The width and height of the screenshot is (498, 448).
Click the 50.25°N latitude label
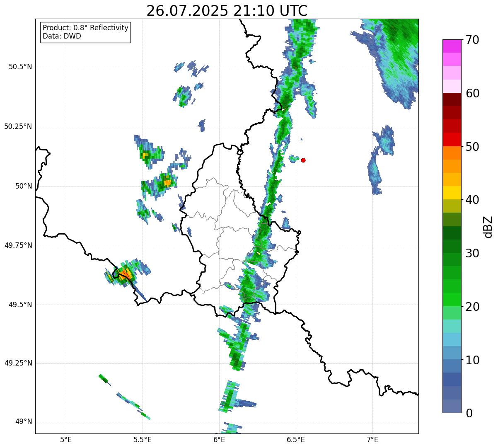point(18,126)
